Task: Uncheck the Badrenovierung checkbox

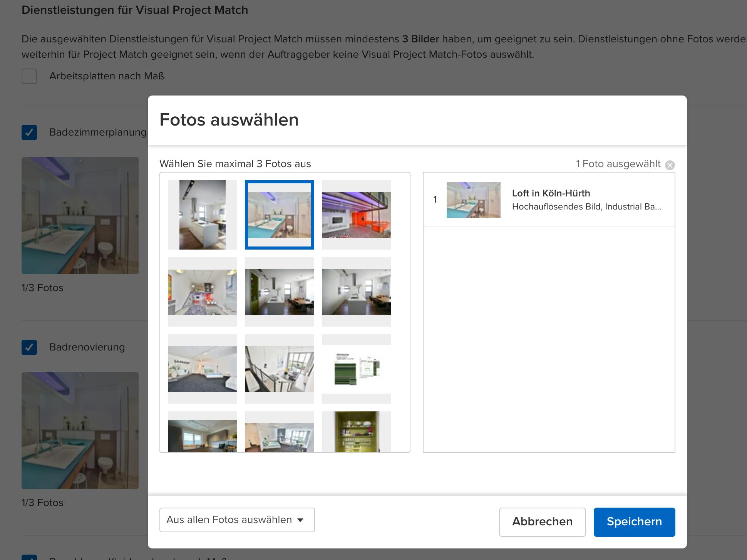Action: pos(29,347)
